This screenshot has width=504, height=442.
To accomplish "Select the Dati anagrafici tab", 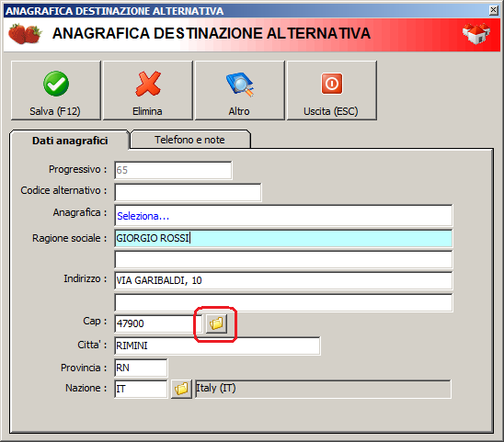I will (x=70, y=141).
